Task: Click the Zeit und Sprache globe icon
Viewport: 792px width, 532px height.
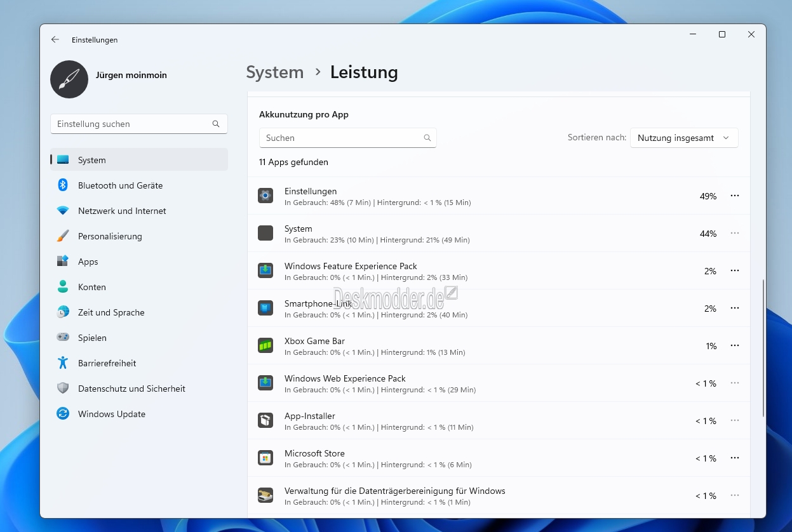Action: (x=62, y=312)
